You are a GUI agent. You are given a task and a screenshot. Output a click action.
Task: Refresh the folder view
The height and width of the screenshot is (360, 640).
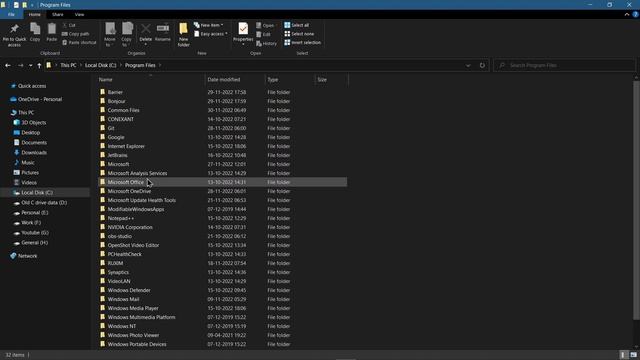click(482, 65)
